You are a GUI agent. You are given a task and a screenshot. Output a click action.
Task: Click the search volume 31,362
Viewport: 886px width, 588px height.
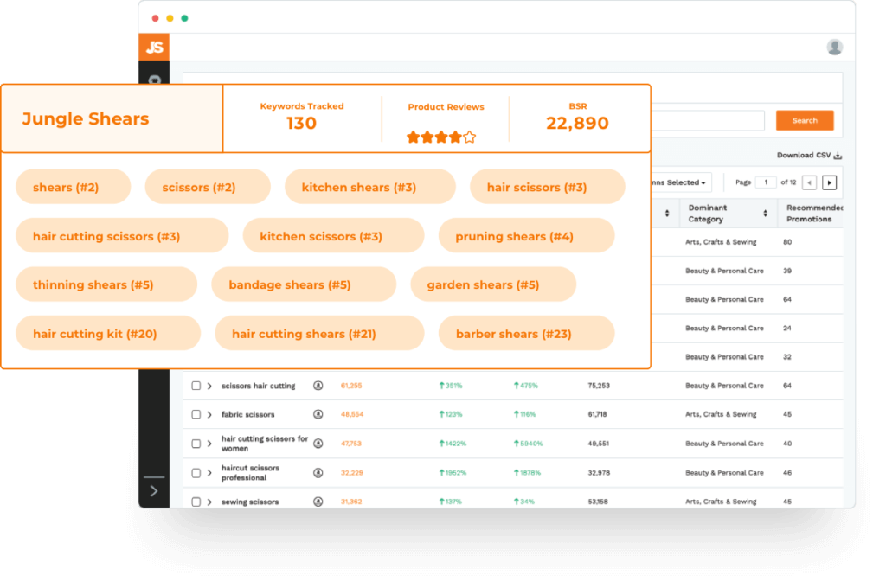(351, 502)
